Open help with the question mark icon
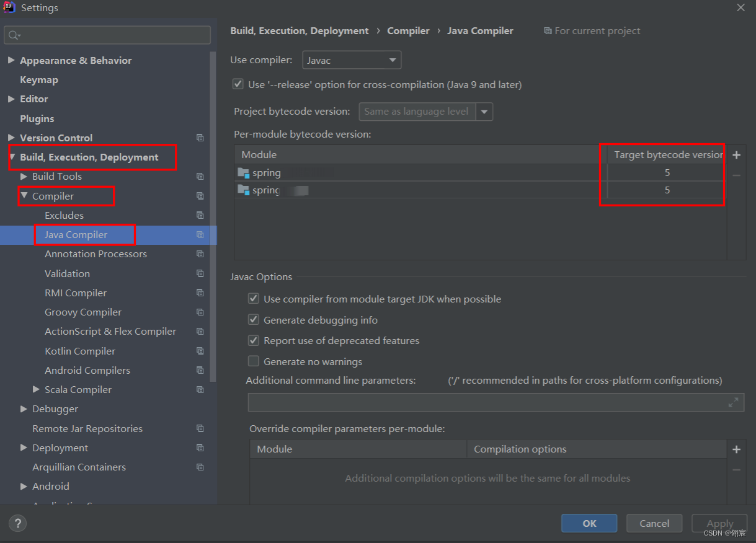This screenshot has width=756, height=543. (x=17, y=523)
